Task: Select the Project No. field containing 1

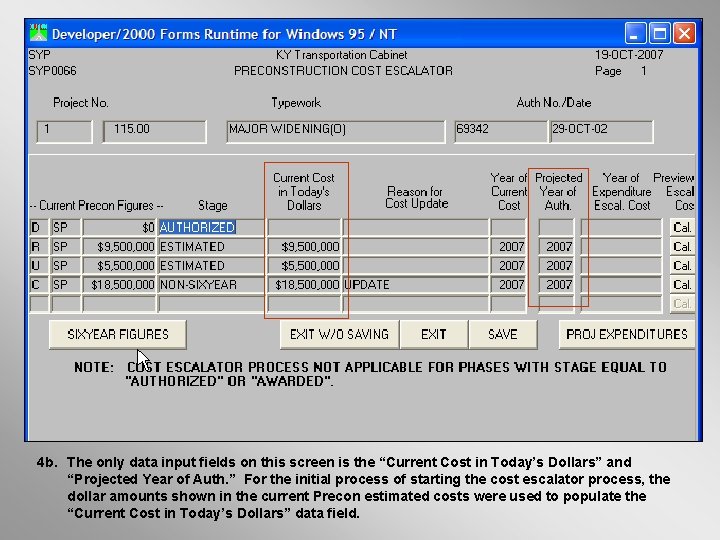Action: click(64, 132)
